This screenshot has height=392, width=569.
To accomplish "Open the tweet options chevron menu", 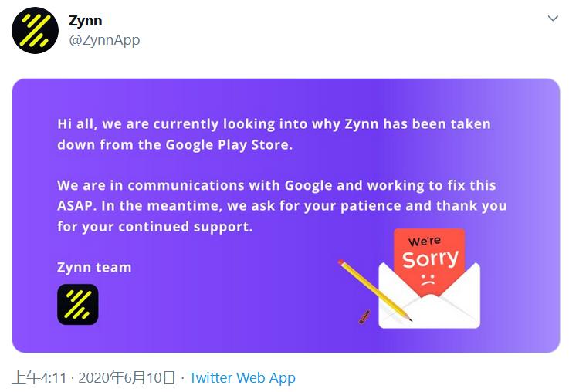I will (553, 19).
